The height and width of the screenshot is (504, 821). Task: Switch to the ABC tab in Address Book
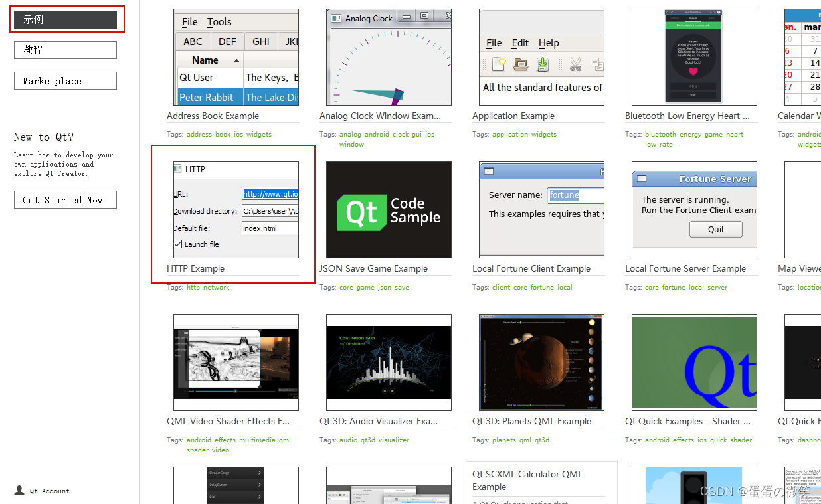[x=193, y=41]
